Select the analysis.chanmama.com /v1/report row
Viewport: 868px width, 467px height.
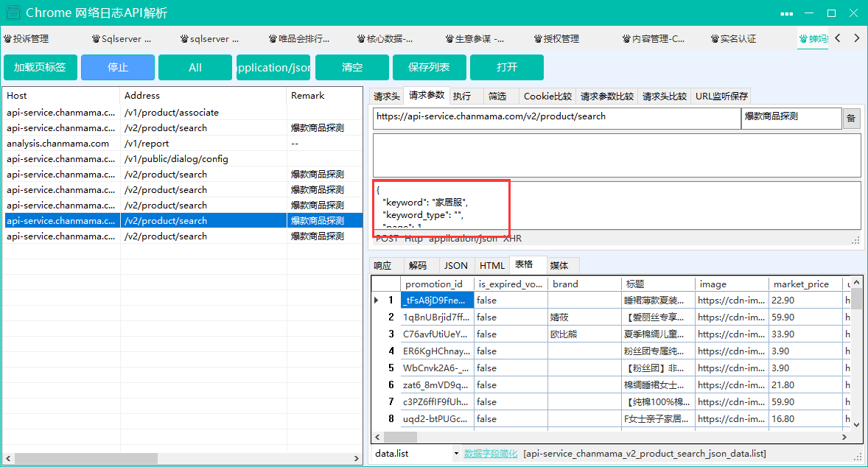(x=183, y=144)
